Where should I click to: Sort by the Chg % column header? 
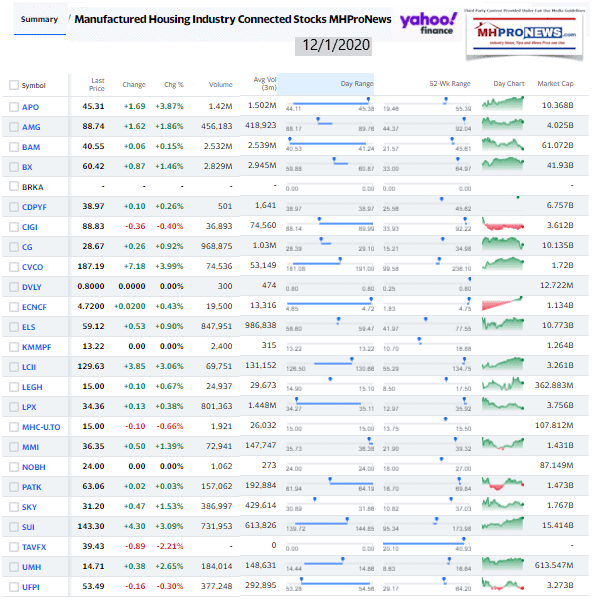click(174, 84)
